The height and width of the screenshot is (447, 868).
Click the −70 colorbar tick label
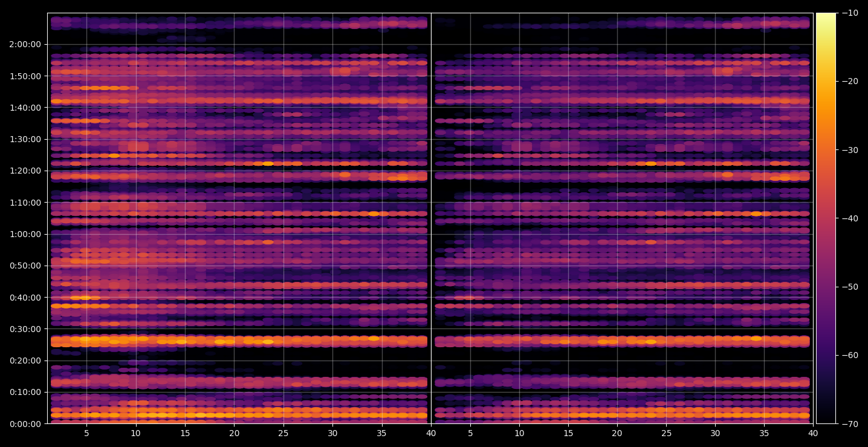(850, 424)
